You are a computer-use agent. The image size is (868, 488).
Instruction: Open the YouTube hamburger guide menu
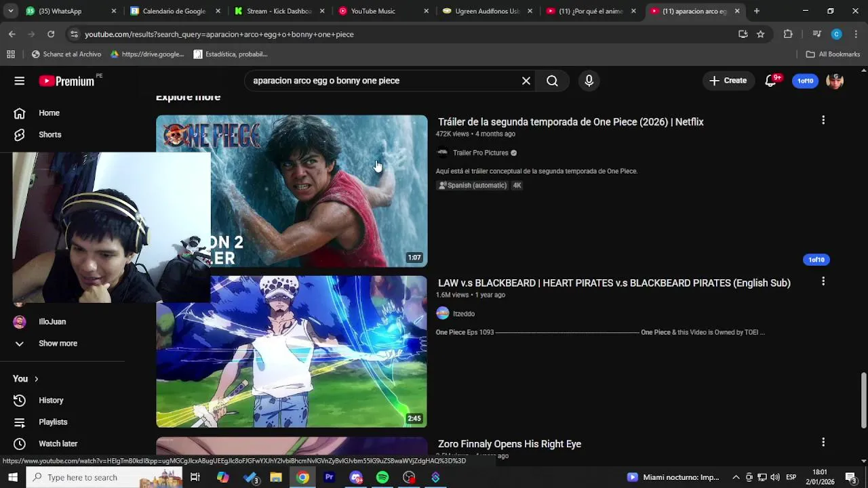pyautogui.click(x=19, y=81)
